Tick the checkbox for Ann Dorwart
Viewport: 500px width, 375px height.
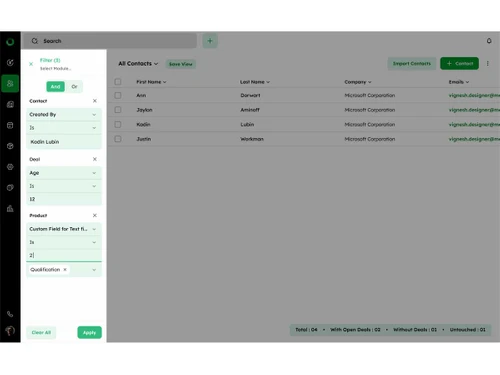pyautogui.click(x=118, y=95)
